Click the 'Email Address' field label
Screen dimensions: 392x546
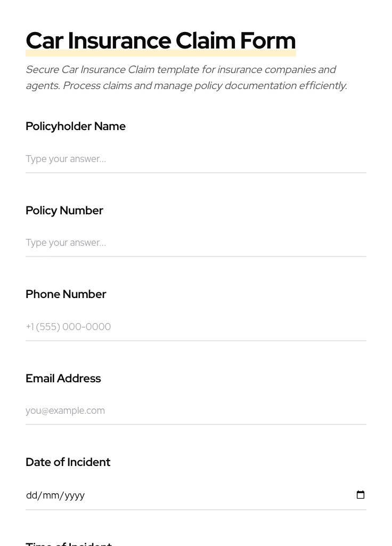point(63,379)
